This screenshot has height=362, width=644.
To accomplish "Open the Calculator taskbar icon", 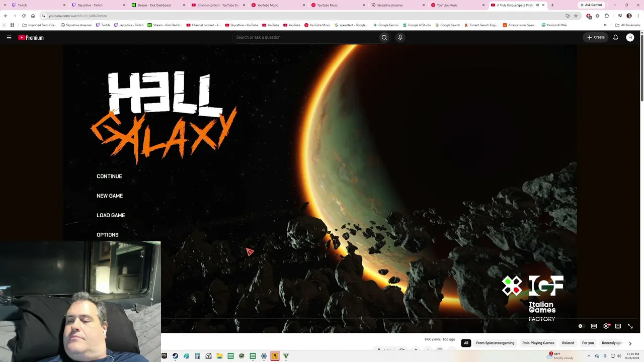I will (197, 356).
